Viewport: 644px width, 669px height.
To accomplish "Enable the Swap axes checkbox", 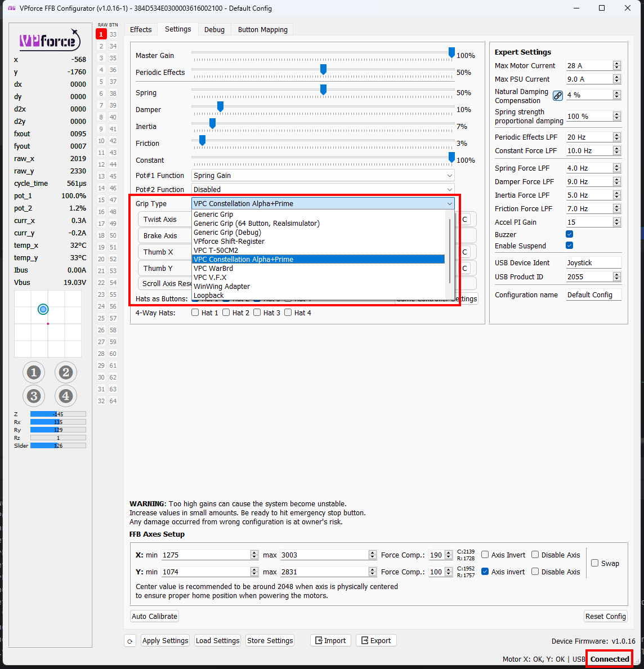I will point(594,563).
